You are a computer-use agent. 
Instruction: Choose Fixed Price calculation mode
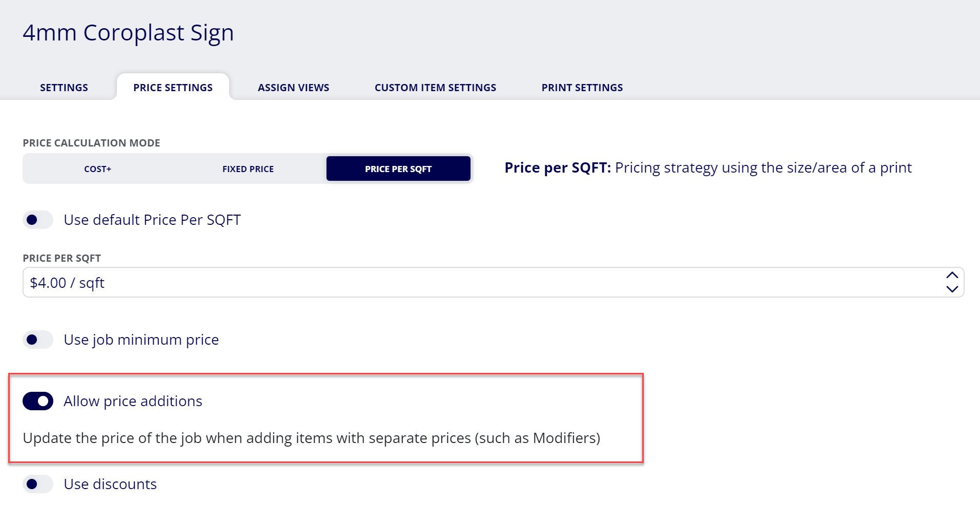pyautogui.click(x=248, y=169)
